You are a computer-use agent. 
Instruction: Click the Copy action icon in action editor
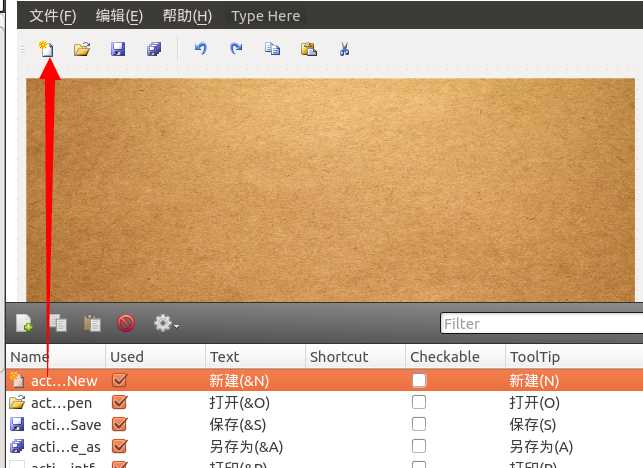(58, 323)
